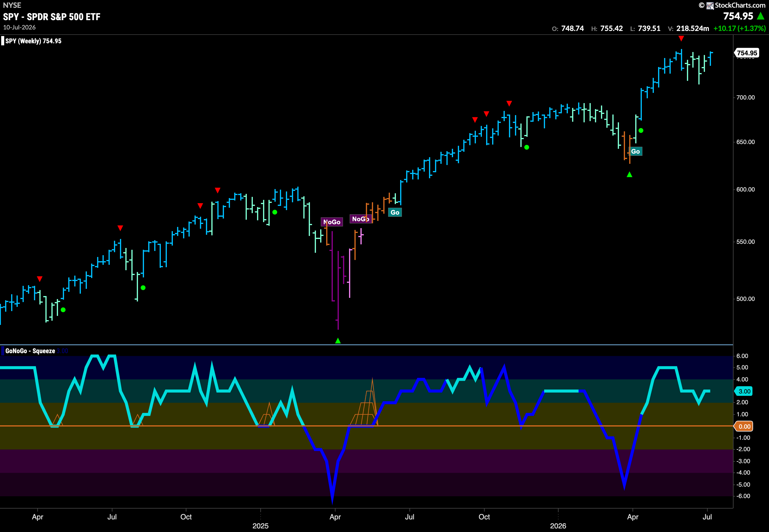Click the 754.95 current price label on axis
The image size is (769, 532).
point(747,53)
